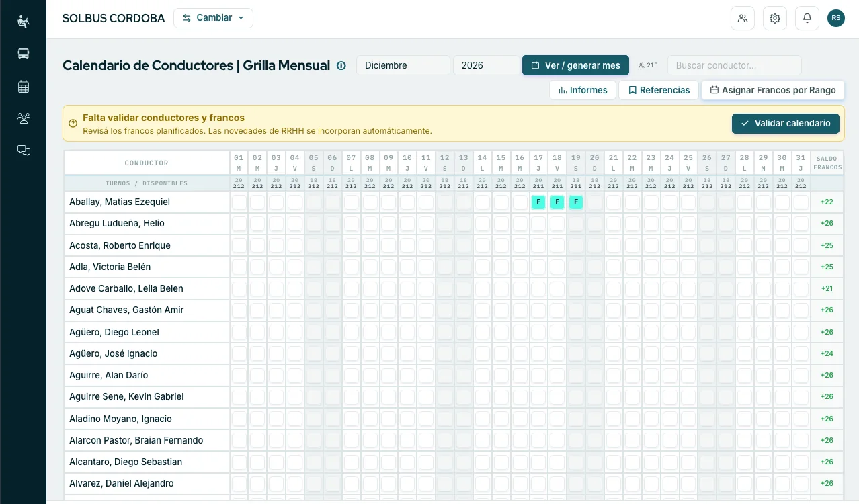Select conductor Aladino Moyano, Ignacio

[x=120, y=419]
